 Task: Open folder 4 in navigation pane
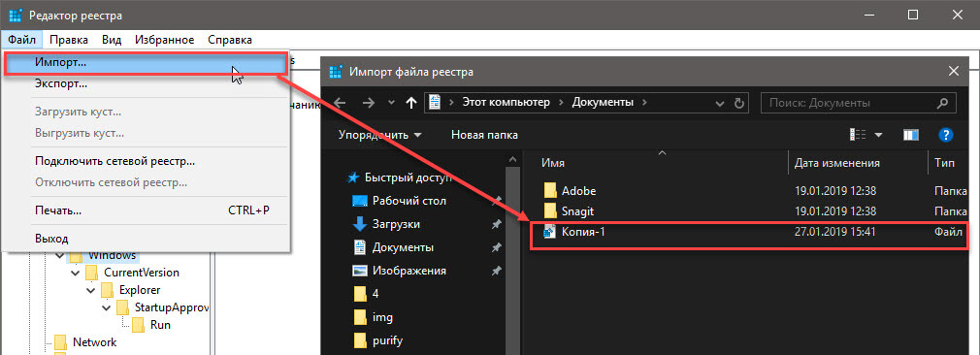(375, 294)
